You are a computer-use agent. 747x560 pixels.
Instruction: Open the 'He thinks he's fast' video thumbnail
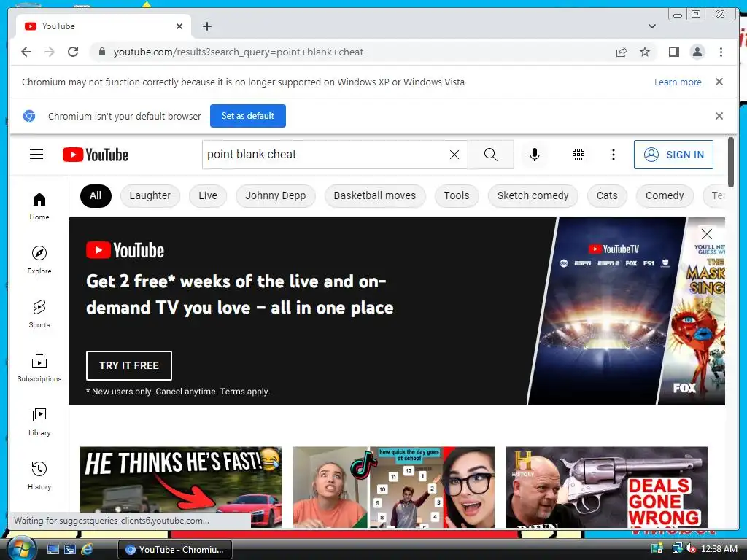181,486
